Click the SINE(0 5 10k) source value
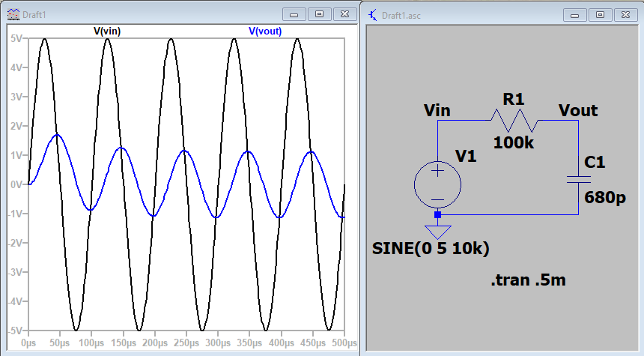The image size is (644, 356). tap(431, 249)
